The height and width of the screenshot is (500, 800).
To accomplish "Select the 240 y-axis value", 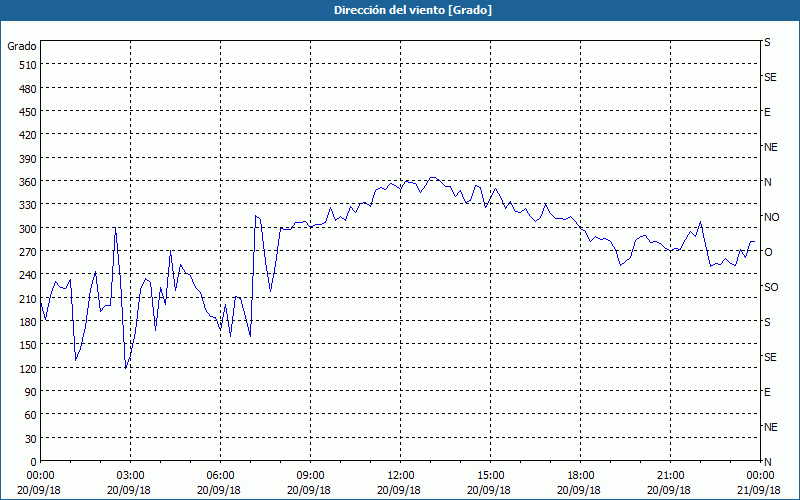I will tap(28, 276).
